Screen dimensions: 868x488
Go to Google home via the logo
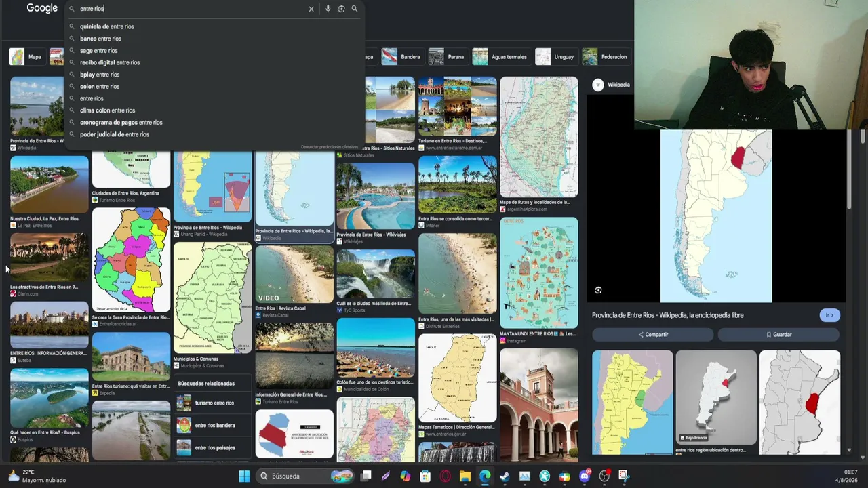click(42, 8)
